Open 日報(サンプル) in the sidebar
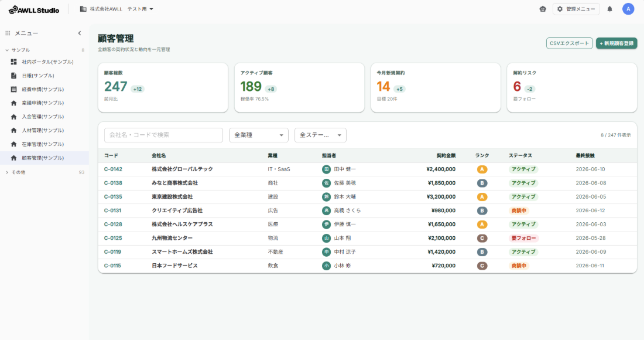Screen dimensions: 644x340 44,76
